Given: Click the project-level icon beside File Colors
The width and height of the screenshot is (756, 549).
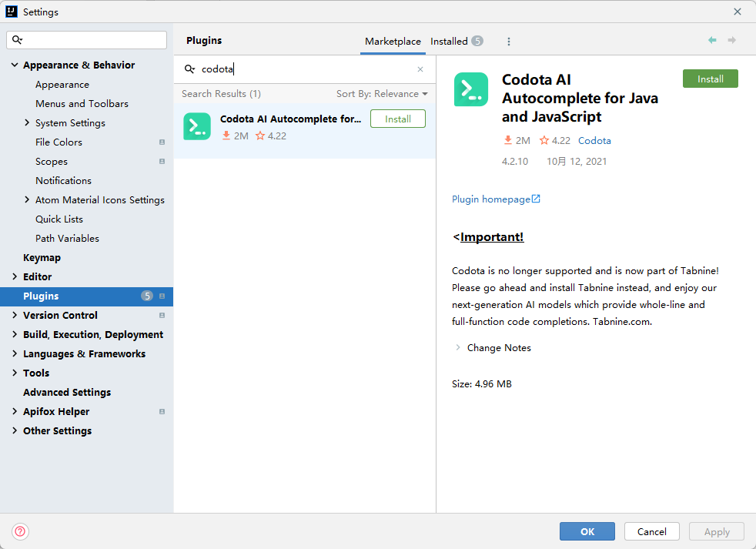Looking at the screenshot, I should click(x=162, y=142).
